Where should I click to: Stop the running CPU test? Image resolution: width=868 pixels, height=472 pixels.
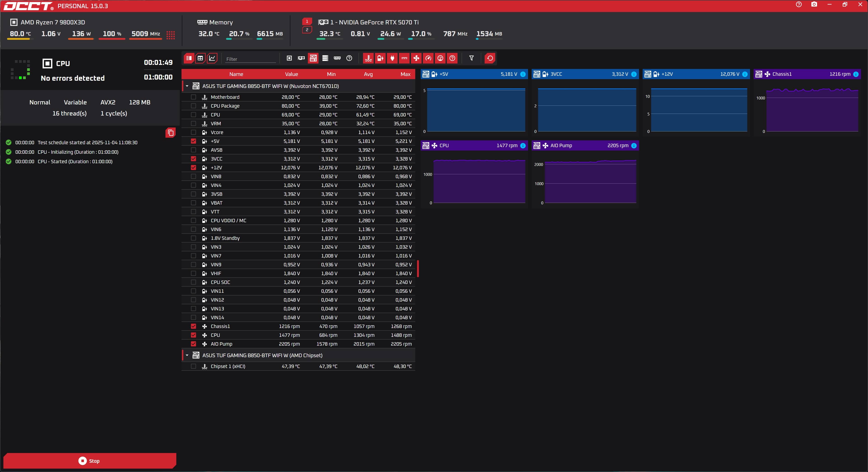[89, 461]
